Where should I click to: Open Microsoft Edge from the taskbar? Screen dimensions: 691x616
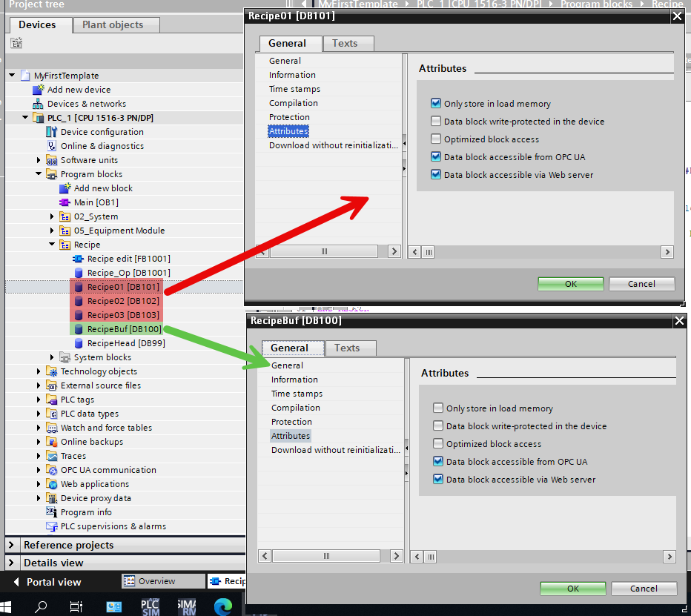[223, 607]
